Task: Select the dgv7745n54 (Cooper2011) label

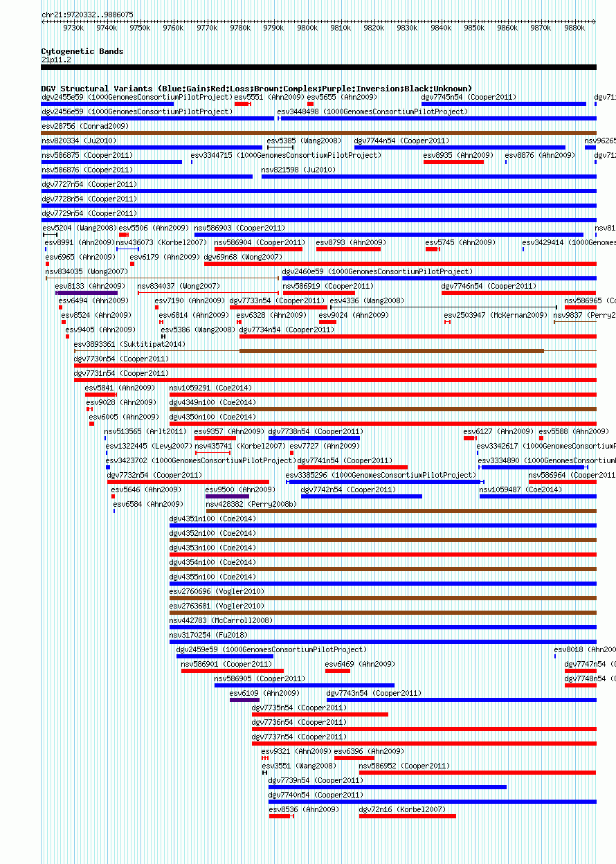Action: point(469,97)
